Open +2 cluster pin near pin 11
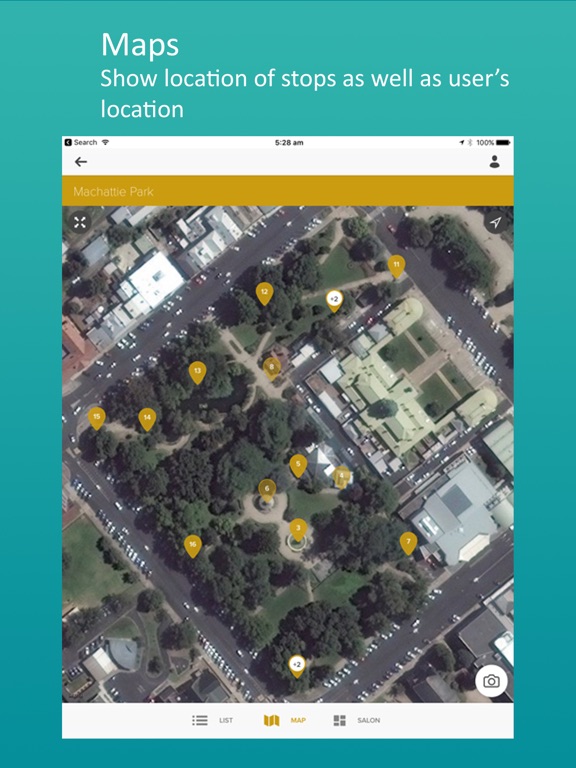The height and width of the screenshot is (768, 576). tap(334, 301)
